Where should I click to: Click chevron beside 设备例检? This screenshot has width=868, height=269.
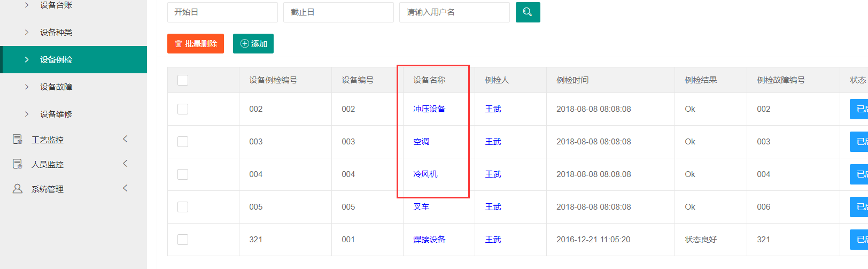[27, 60]
